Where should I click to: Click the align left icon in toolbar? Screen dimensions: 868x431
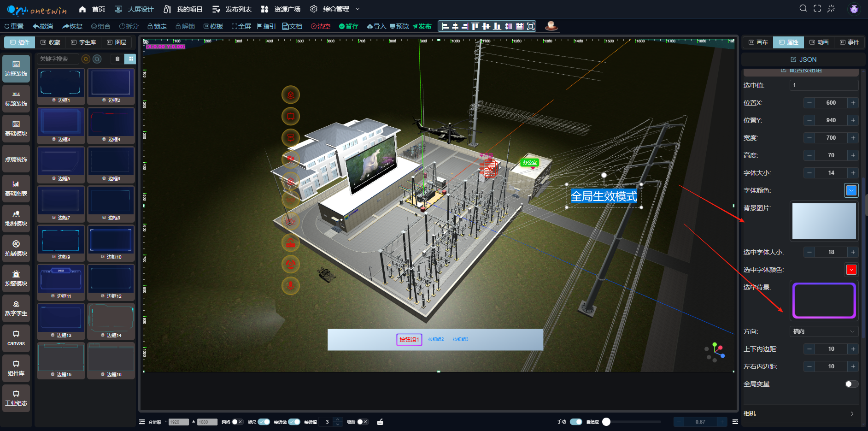pos(445,26)
